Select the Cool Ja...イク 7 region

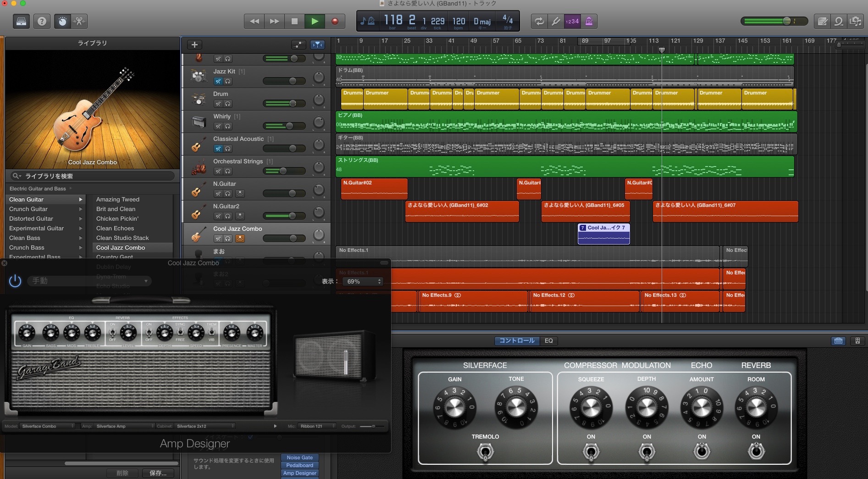[x=603, y=234]
